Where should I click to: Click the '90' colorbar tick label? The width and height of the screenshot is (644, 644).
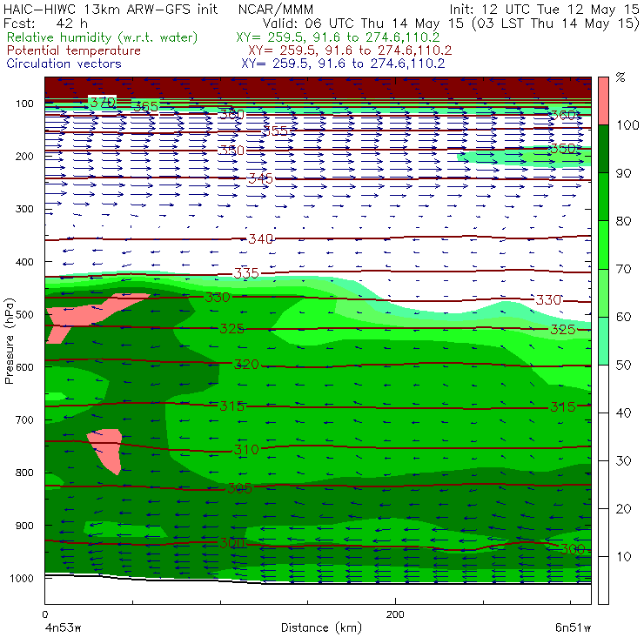click(623, 173)
